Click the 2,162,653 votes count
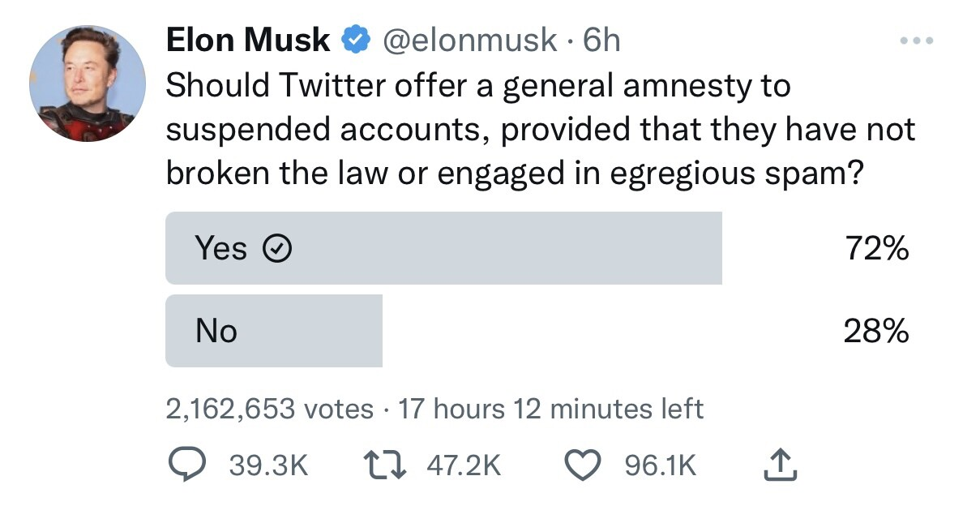 270,410
